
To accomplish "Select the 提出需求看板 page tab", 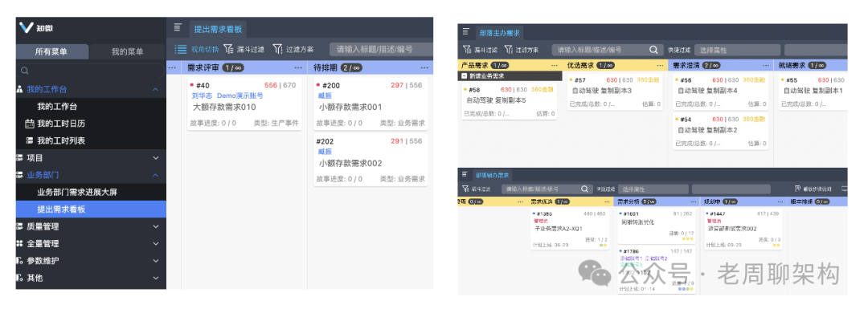I will 217,30.
